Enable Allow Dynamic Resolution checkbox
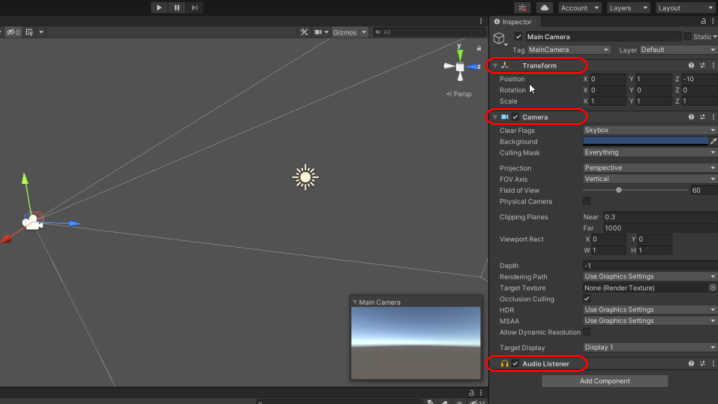The height and width of the screenshot is (404, 718). [x=587, y=332]
